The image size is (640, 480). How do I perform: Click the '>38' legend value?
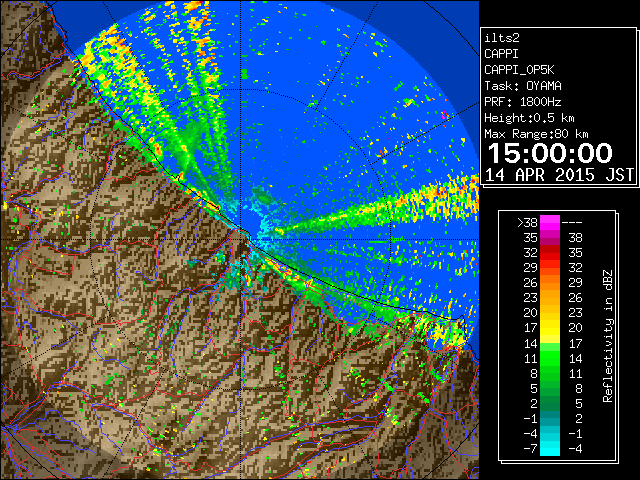pos(527,223)
